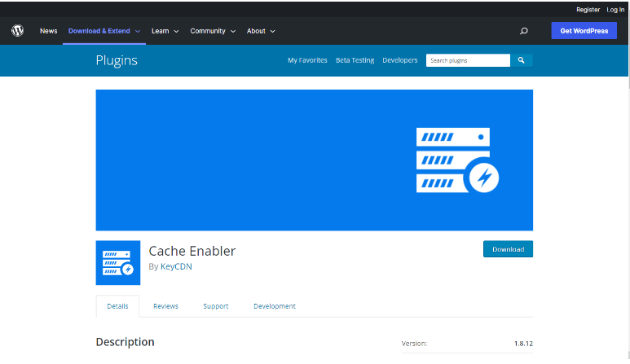The width and height of the screenshot is (630, 364).
Task: Switch to the Support tab
Action: point(216,306)
